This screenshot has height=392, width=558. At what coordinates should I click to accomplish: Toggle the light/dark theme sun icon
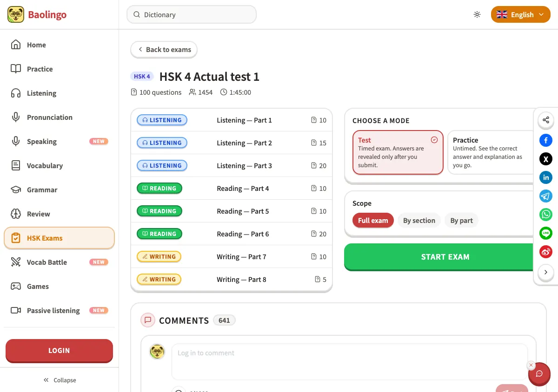point(477,14)
